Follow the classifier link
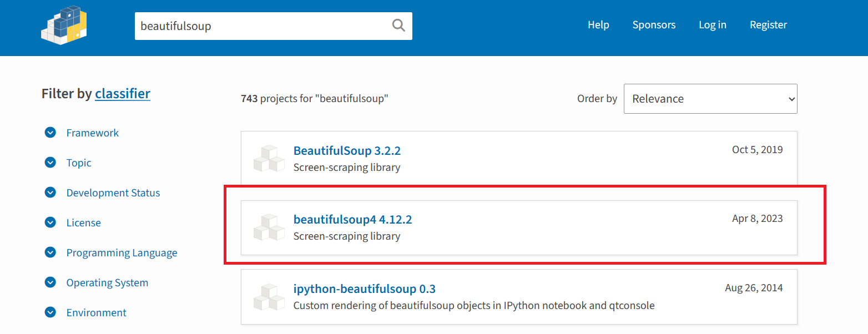868x334 pixels. tap(123, 93)
